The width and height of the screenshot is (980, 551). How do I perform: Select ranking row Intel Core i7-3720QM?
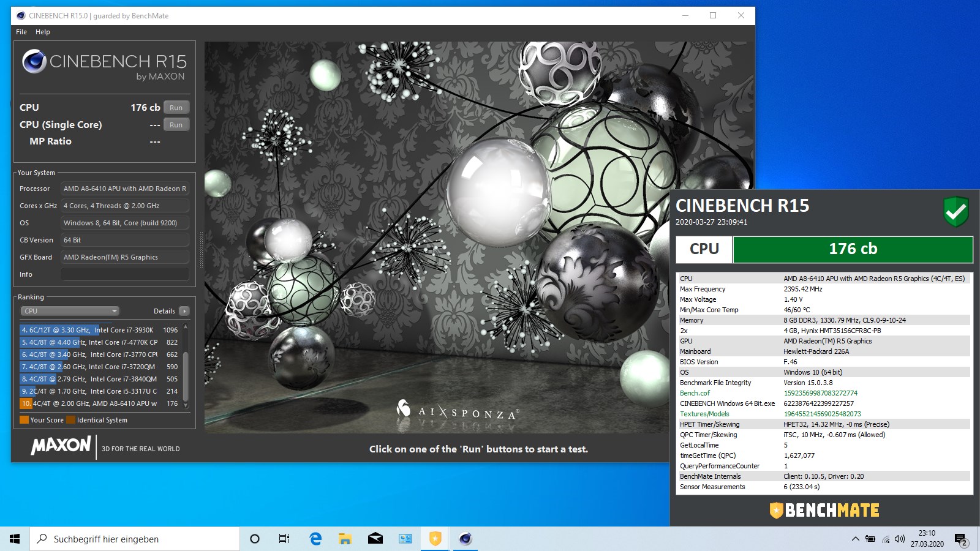pyautogui.click(x=100, y=367)
